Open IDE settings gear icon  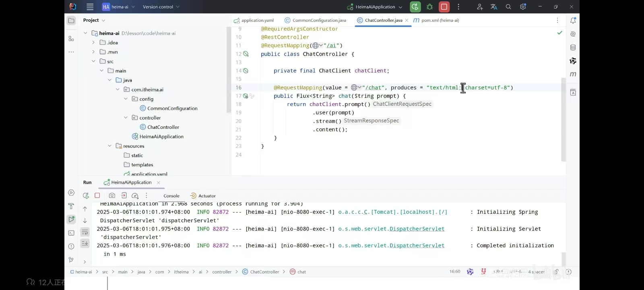point(523,7)
